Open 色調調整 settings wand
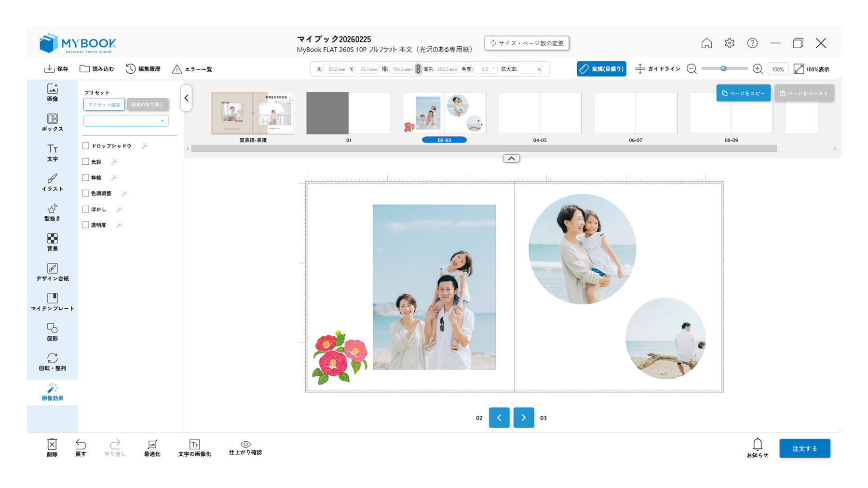The image size is (868, 488). (124, 193)
